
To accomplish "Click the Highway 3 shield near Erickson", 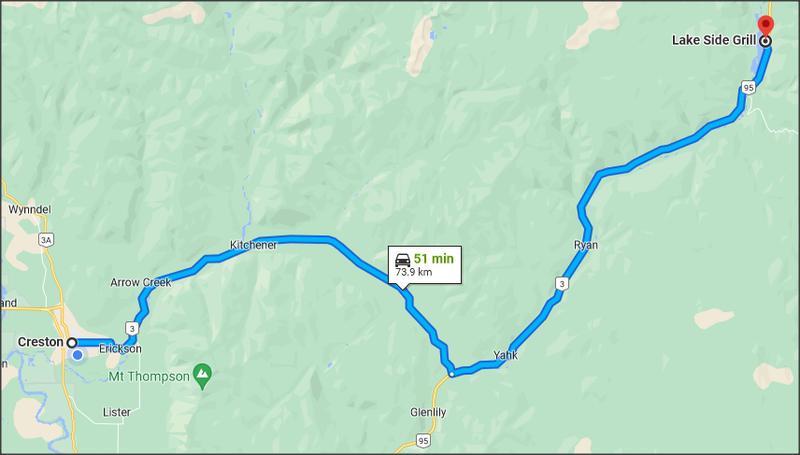I will pyautogui.click(x=132, y=328).
